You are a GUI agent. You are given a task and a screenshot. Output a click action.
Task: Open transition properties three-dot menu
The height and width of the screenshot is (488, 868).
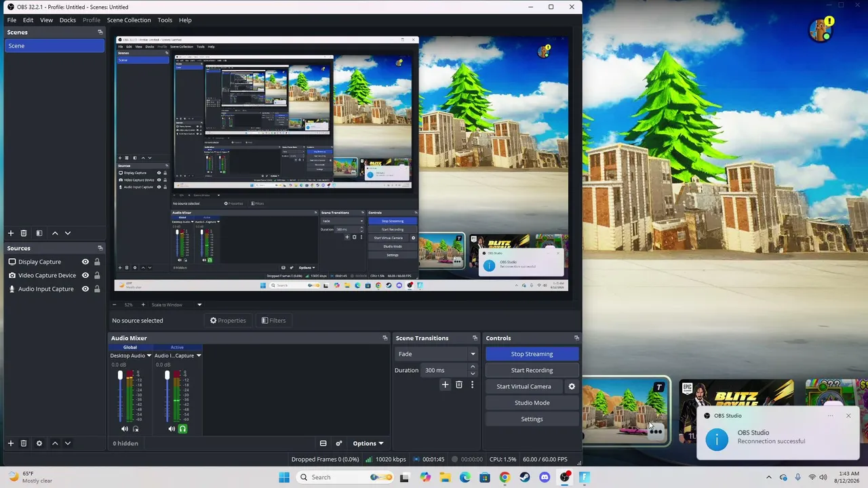(472, 384)
